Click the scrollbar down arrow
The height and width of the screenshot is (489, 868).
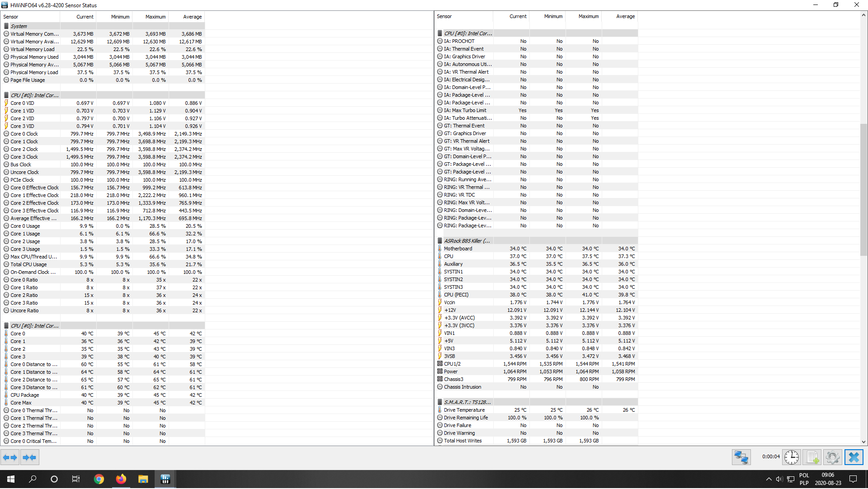pos(863,442)
